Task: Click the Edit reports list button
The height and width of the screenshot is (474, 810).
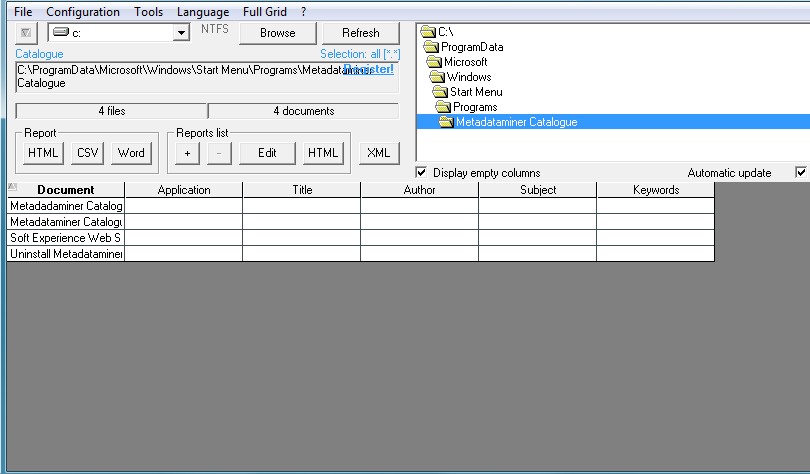Action: 267,153
